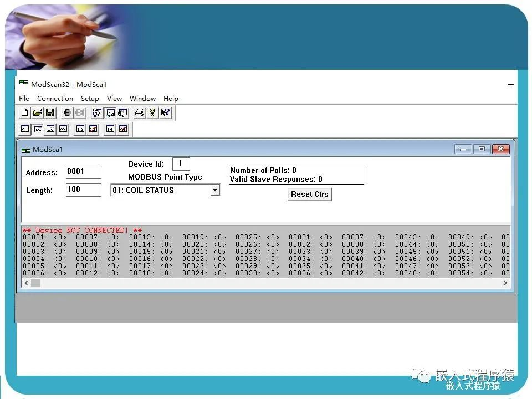Select binary display format icon
This screenshot has width=532, height=399.
[25, 129]
